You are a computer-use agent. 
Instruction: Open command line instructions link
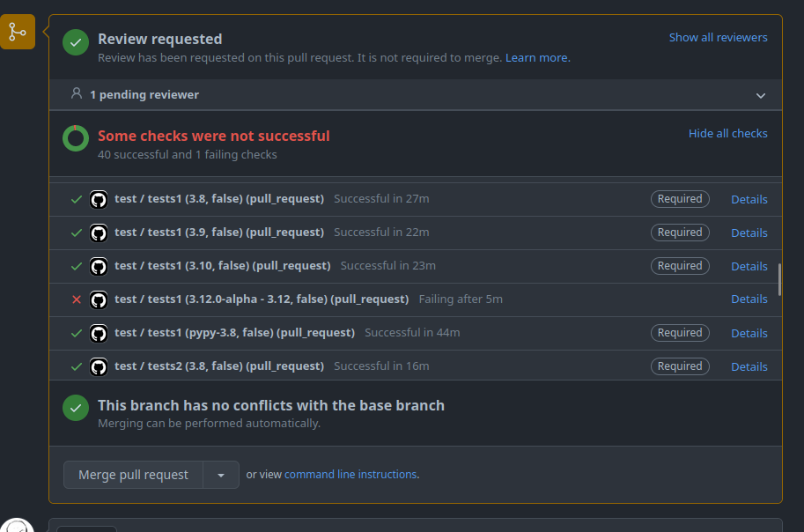coord(350,475)
